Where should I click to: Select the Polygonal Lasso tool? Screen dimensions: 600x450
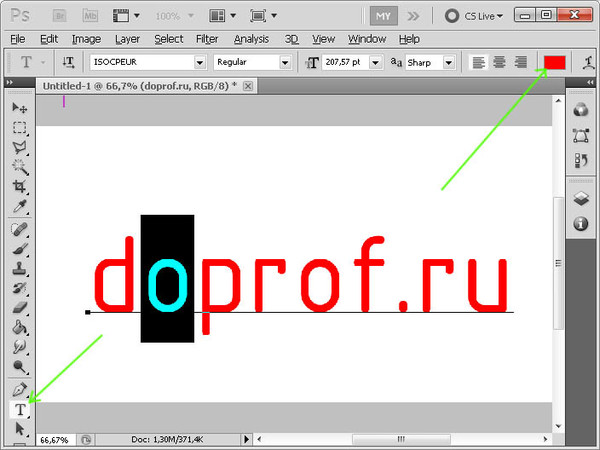click(x=19, y=147)
